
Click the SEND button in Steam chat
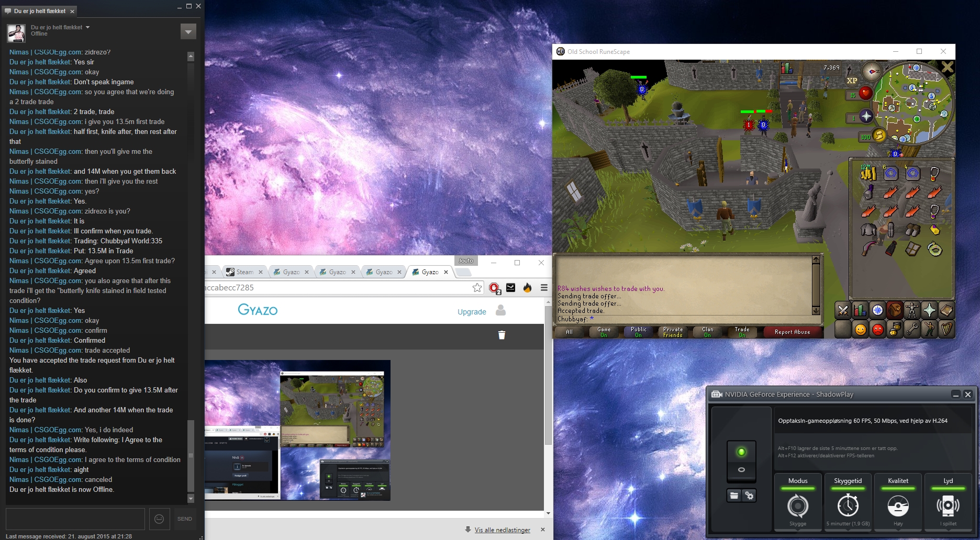tap(184, 519)
